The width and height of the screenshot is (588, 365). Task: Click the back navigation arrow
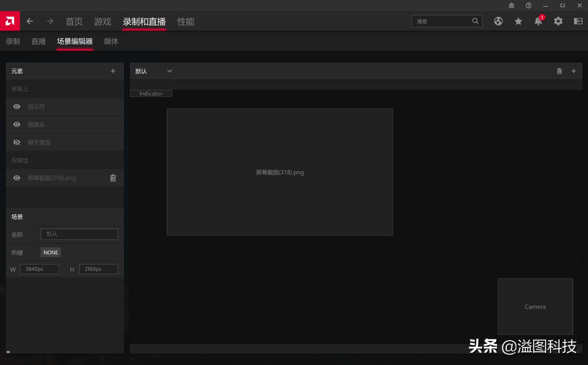(29, 21)
